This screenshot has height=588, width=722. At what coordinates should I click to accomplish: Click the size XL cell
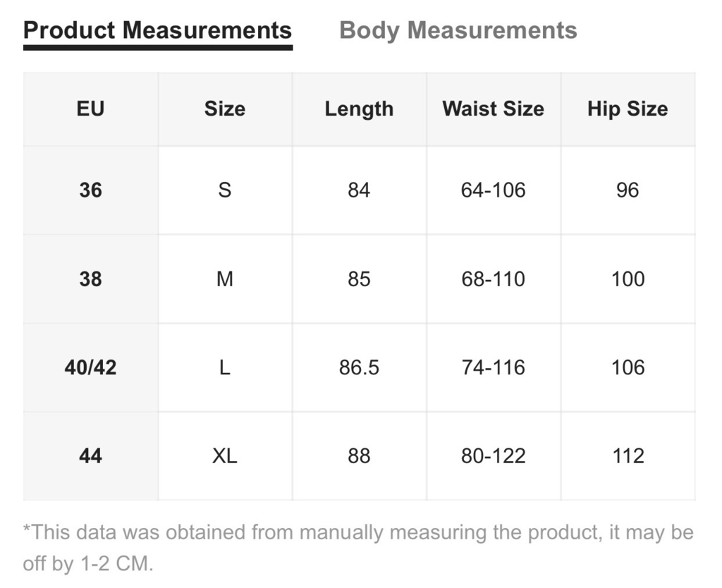click(225, 456)
